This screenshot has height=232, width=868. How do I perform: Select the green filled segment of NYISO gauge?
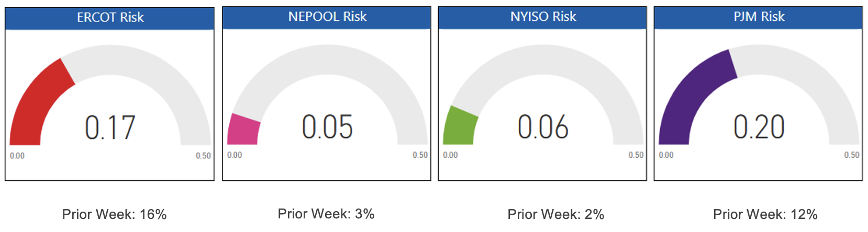[460, 126]
